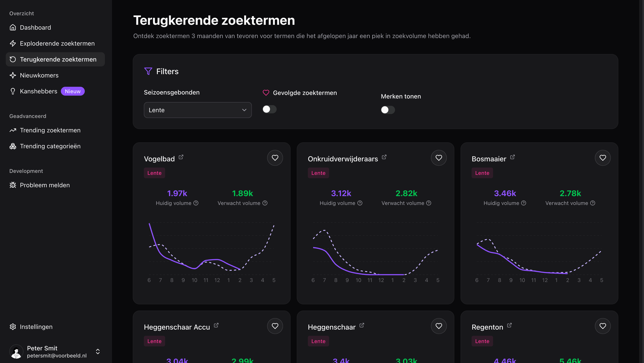Favorite the Regenton card with its heart button
This screenshot has width=644, height=363.
603,326
